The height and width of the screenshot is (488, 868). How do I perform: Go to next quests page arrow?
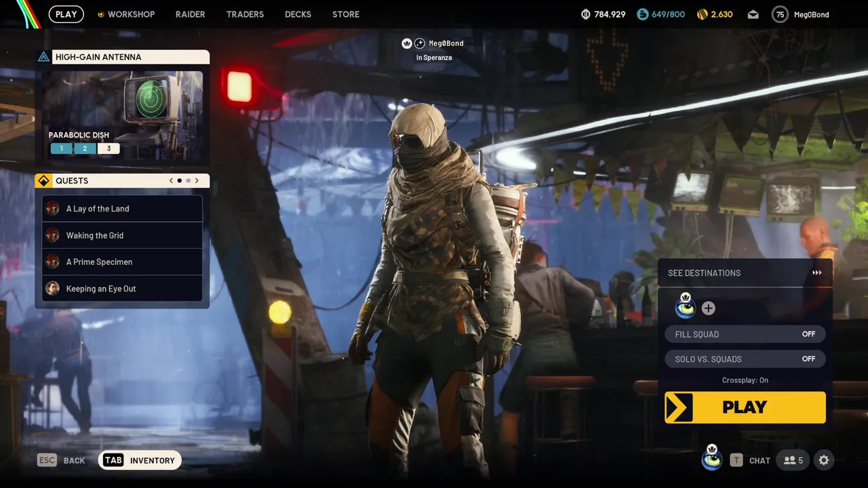pos(197,181)
